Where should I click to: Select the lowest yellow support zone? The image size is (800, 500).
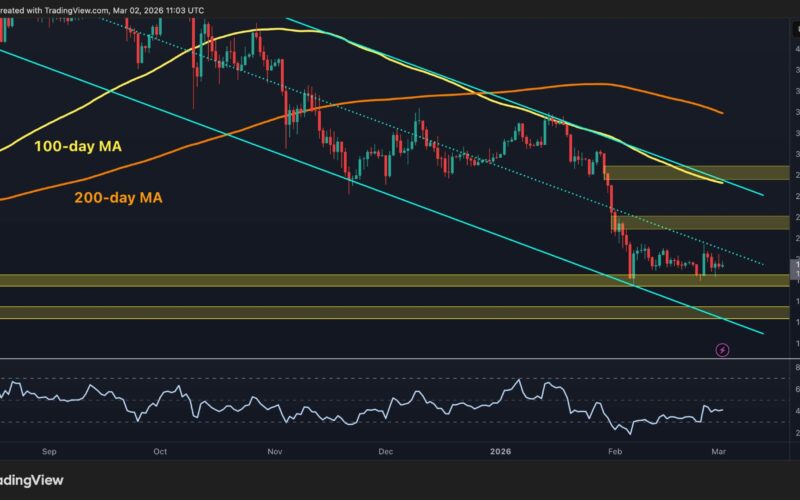(x=400, y=313)
